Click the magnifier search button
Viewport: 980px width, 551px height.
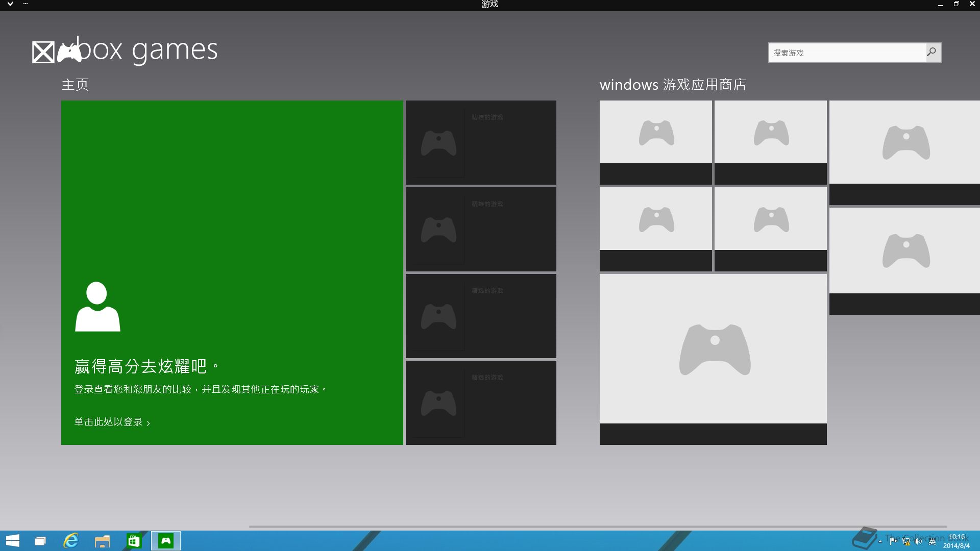click(x=932, y=52)
